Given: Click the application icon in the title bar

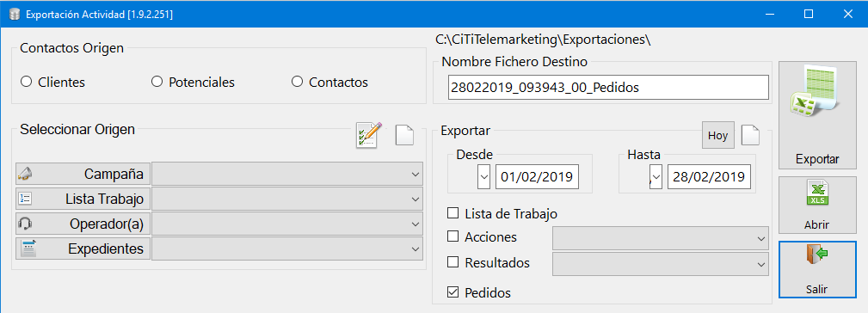Looking at the screenshot, I should pos(15,14).
